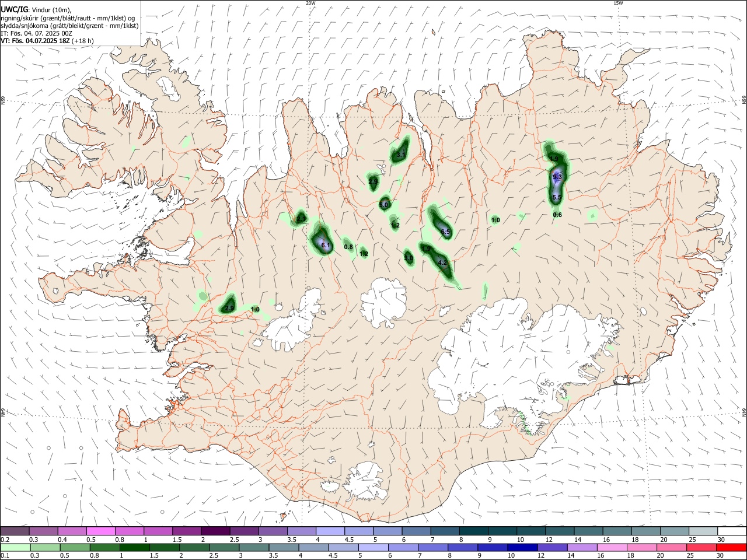Pick the dark navy rain swatch between 10 and 12
This screenshot has height=560, width=747.
(522, 548)
